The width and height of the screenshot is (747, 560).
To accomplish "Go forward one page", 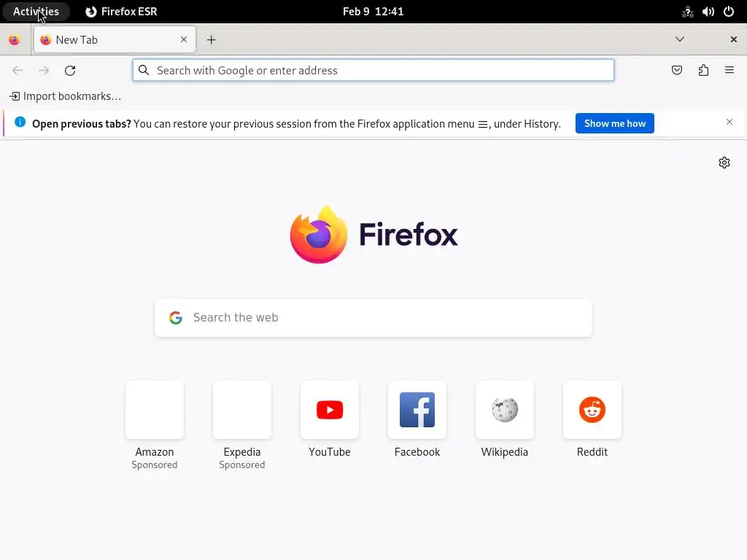I will tap(44, 71).
